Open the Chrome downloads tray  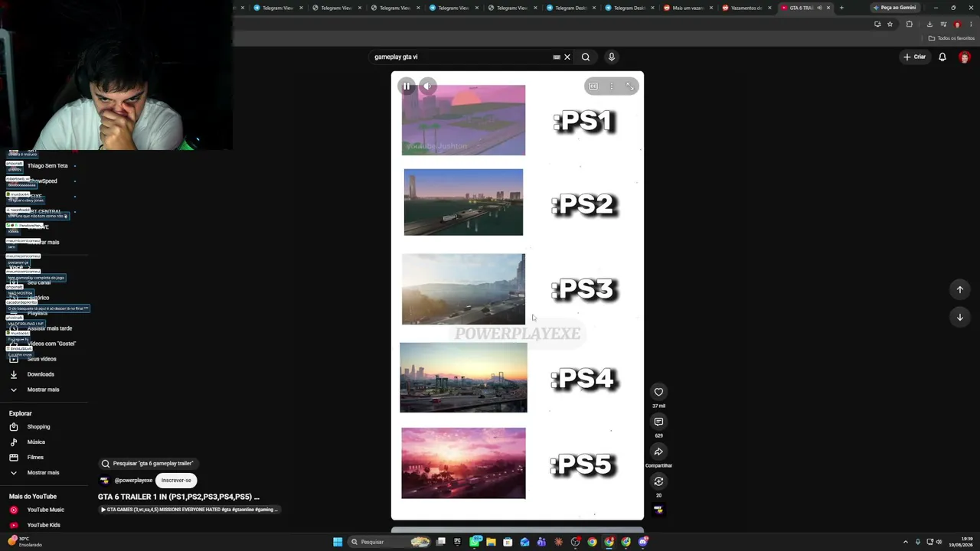click(x=929, y=24)
